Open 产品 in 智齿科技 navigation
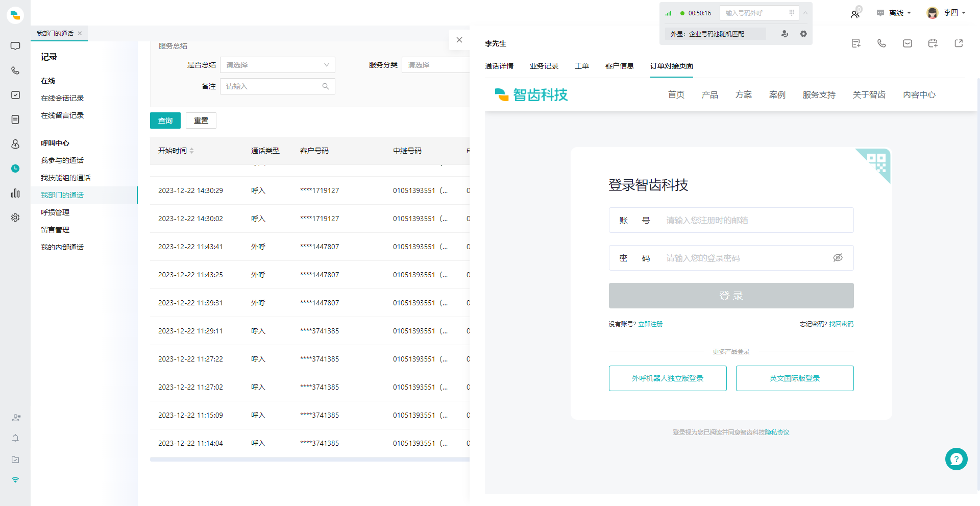 click(x=709, y=94)
